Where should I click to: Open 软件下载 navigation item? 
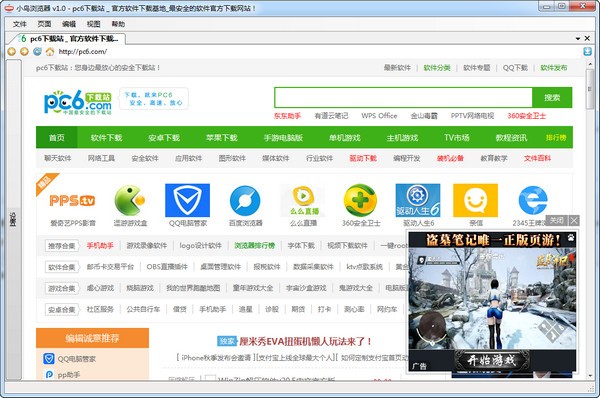point(106,137)
